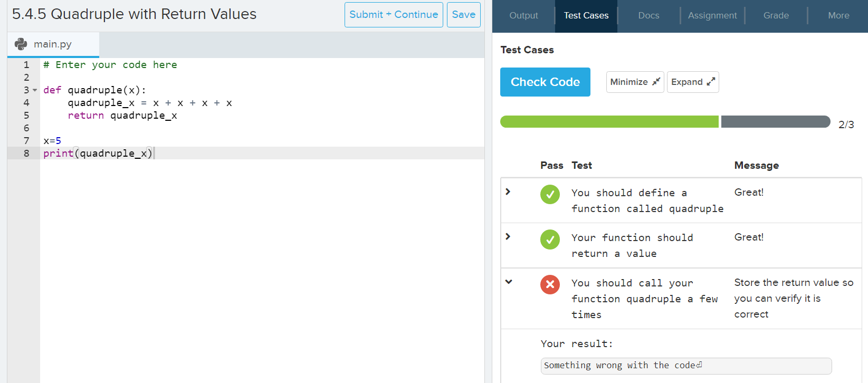The image size is (868, 383).
Task: Expand the 'function should return a value' test row
Action: [x=508, y=236]
